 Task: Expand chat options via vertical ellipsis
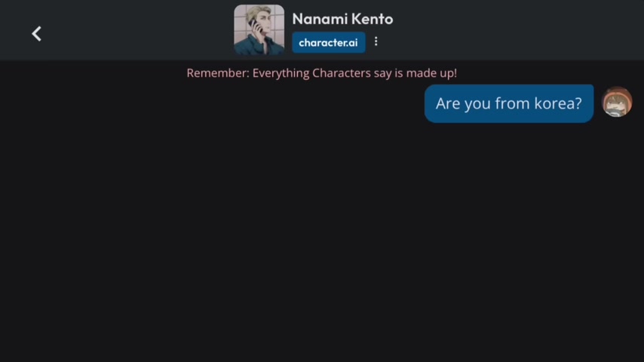point(376,41)
